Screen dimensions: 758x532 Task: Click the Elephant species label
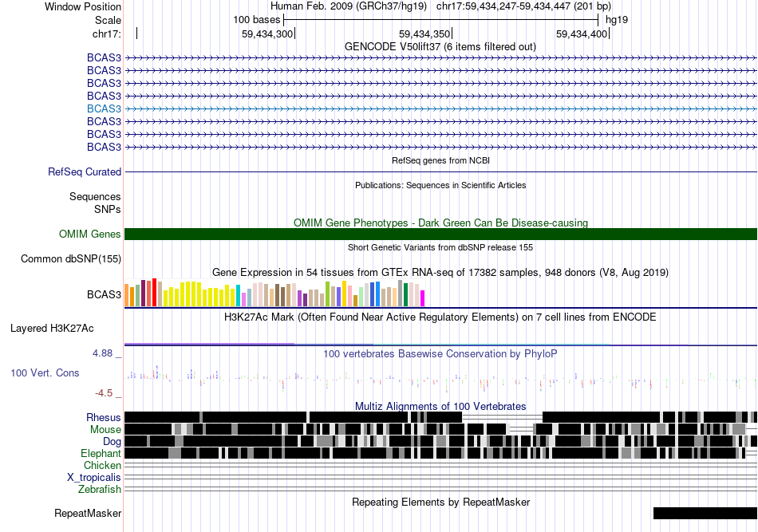click(101, 453)
